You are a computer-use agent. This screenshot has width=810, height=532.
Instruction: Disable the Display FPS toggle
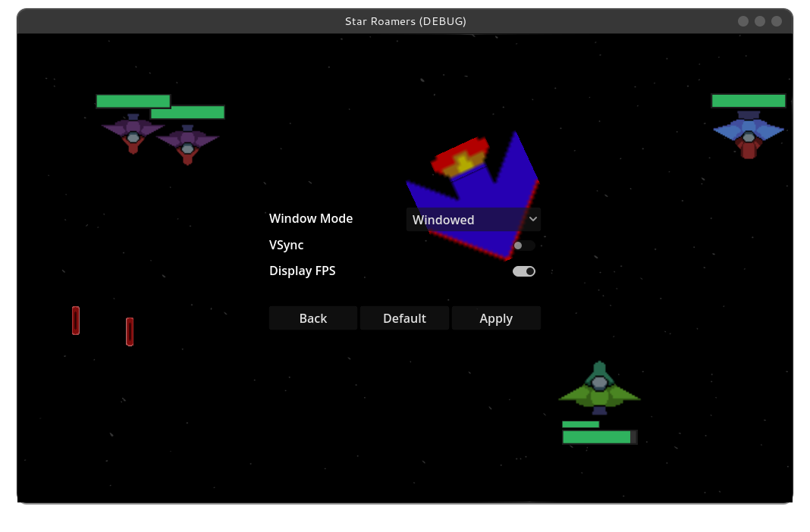(523, 271)
